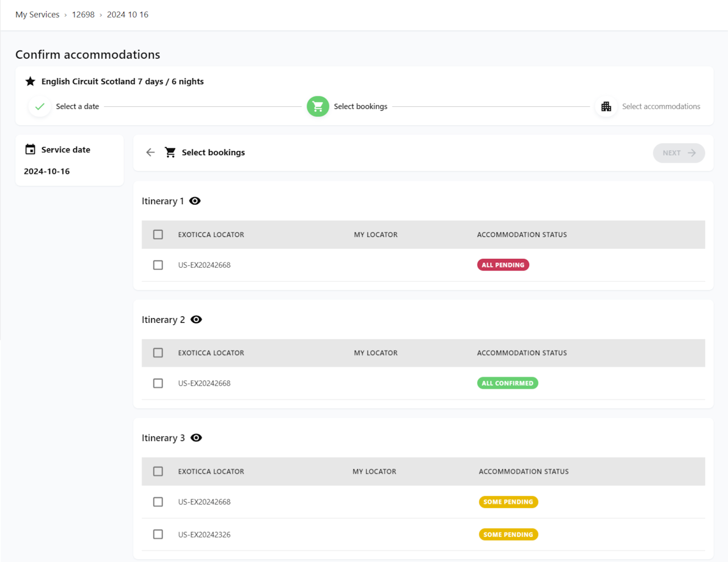
Task: Click the green shopping cart step icon
Action: [x=318, y=106]
